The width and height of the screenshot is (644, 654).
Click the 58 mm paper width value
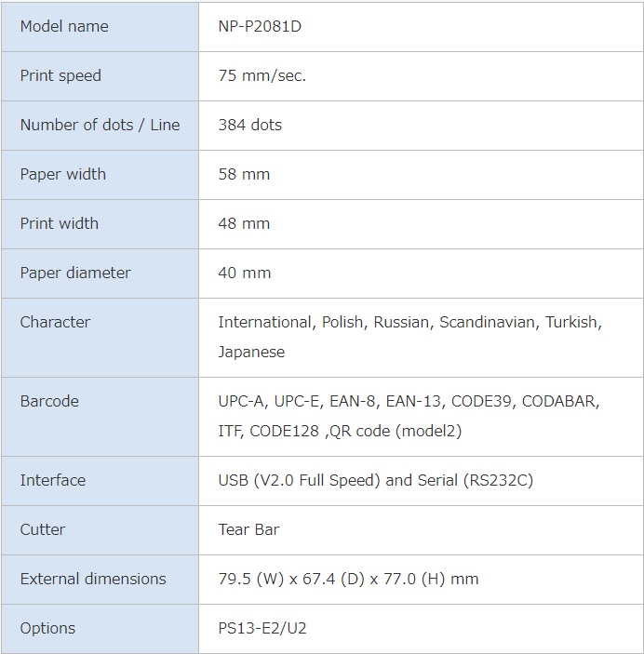coord(244,174)
